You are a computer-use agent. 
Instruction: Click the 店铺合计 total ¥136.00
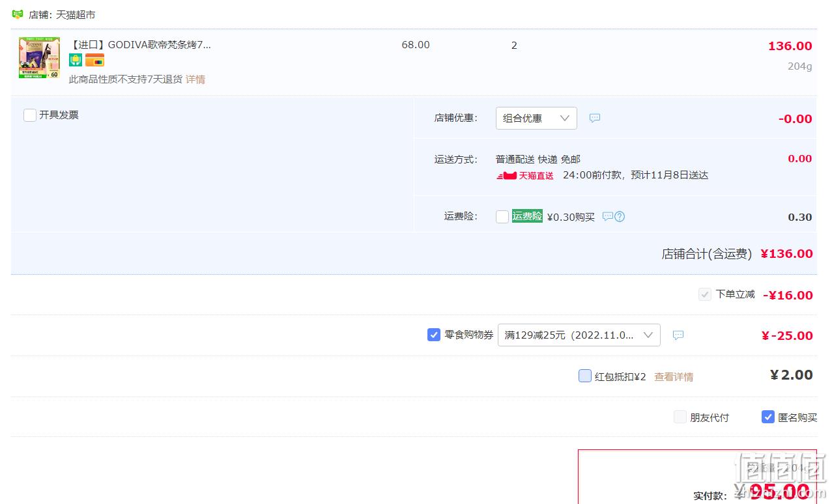(786, 254)
